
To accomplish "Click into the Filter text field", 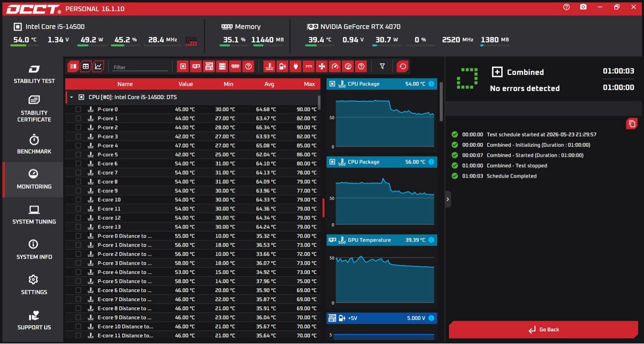I will click(x=140, y=67).
